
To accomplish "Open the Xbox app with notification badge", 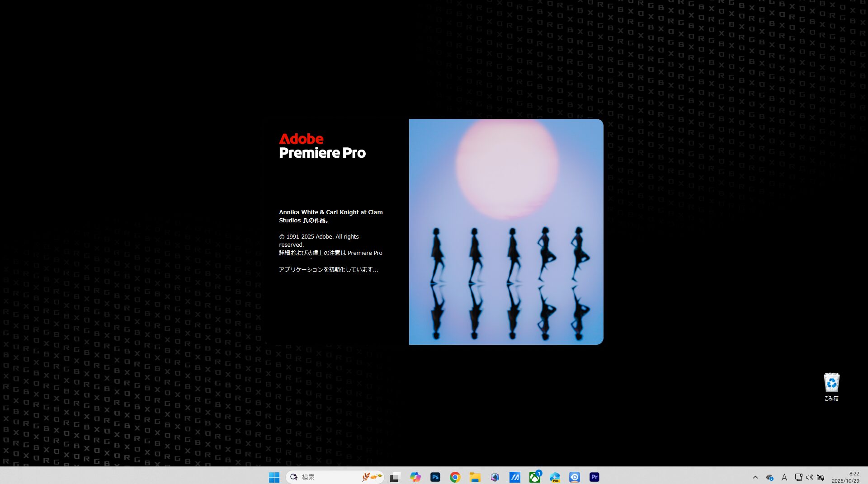I will (535, 477).
